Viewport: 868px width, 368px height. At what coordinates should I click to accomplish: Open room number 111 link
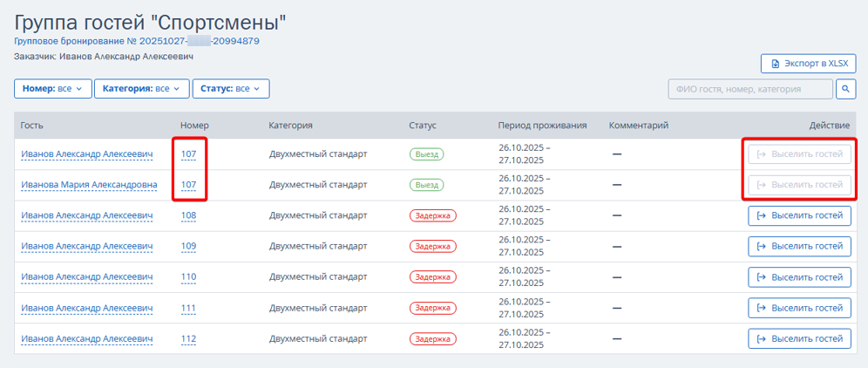(188, 308)
